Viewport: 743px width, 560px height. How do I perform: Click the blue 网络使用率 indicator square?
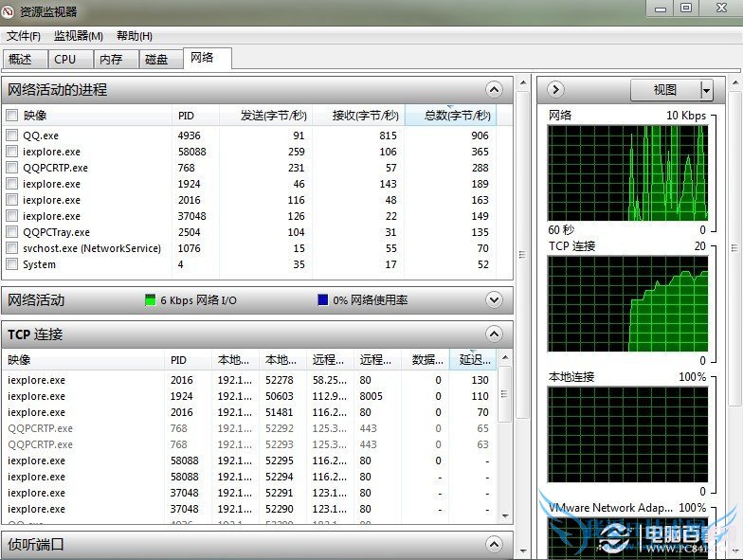(323, 300)
